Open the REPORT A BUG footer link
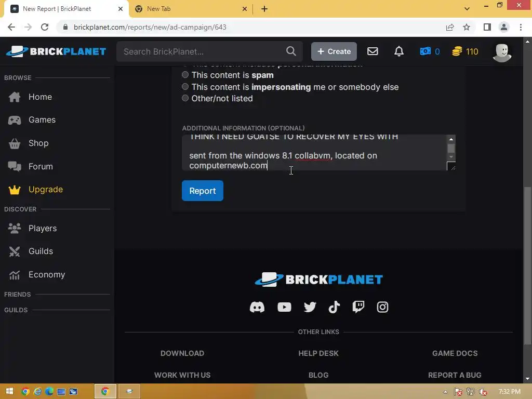 (455, 375)
